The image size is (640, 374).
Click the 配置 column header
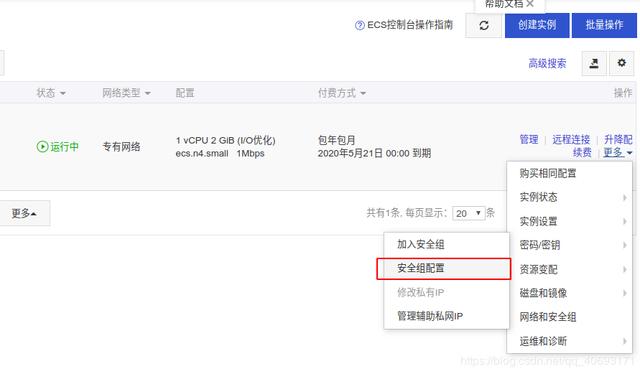(x=185, y=93)
